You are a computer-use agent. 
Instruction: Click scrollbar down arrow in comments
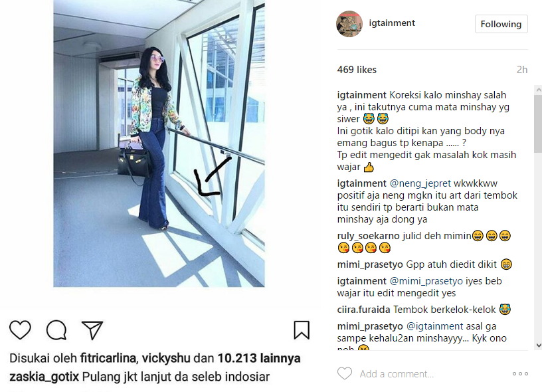(x=538, y=345)
